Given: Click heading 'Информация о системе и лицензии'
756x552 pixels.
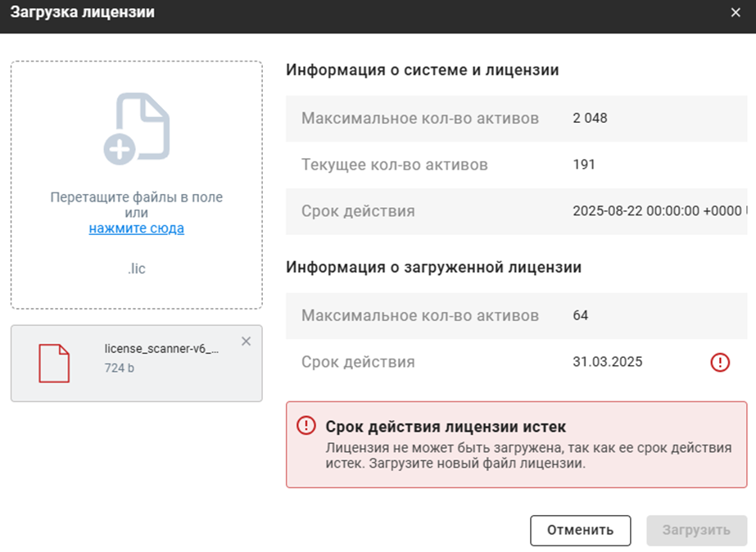Looking at the screenshot, I should (x=423, y=70).
